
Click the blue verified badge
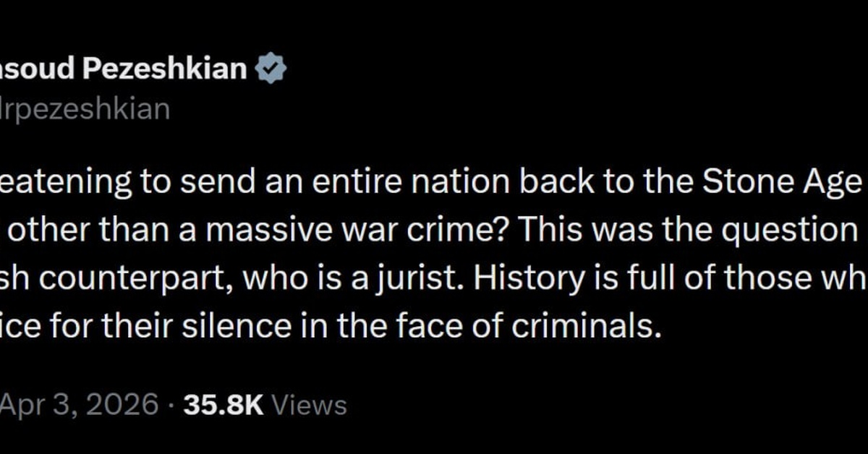(x=271, y=69)
